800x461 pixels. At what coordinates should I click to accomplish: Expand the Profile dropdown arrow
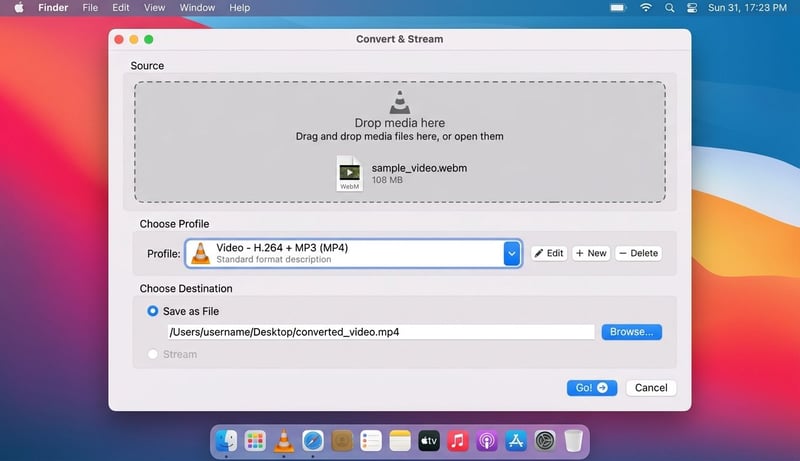[512, 253]
